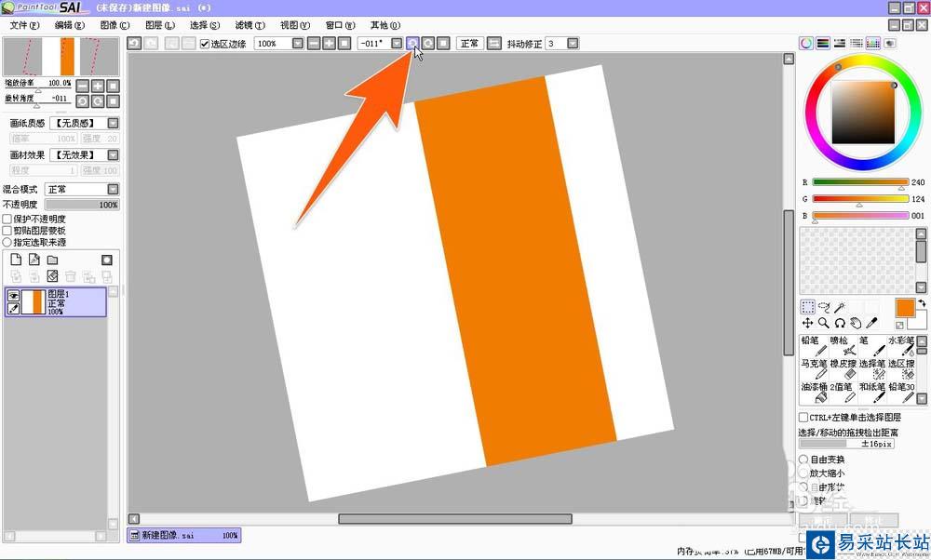
Task: Open 混合模式 blend mode dropdown
Action: [x=113, y=189]
